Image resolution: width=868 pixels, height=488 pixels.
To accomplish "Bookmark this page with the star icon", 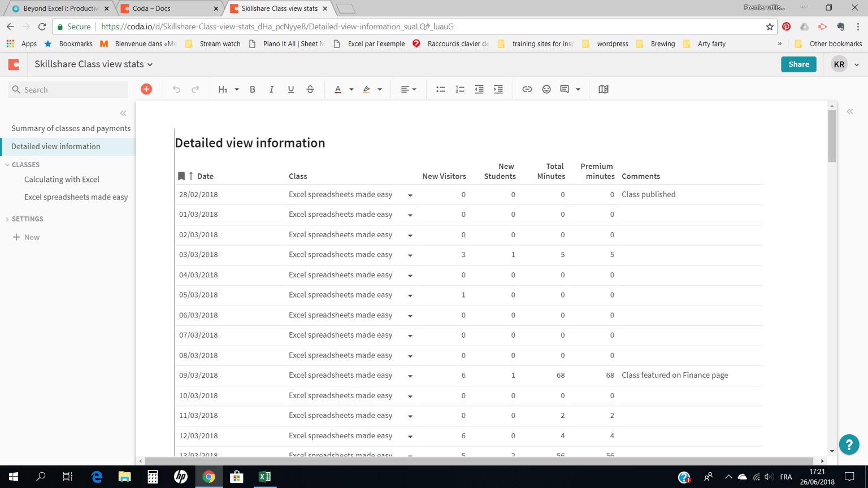I will point(770,27).
